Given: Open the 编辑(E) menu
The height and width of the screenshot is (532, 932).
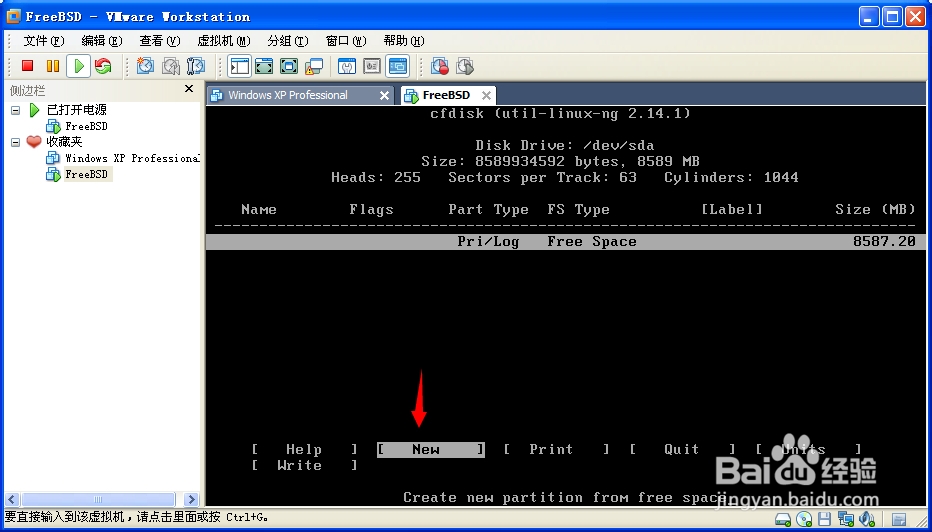Looking at the screenshot, I should (102, 40).
